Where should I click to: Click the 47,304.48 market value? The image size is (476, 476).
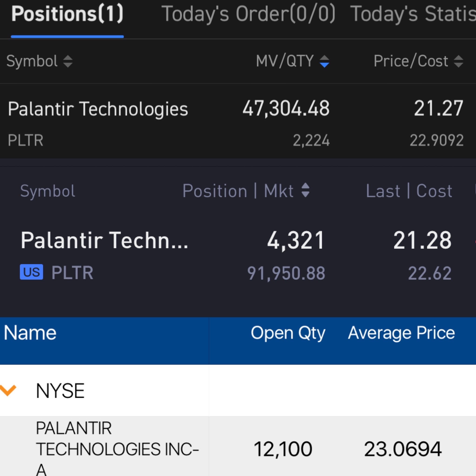286,108
